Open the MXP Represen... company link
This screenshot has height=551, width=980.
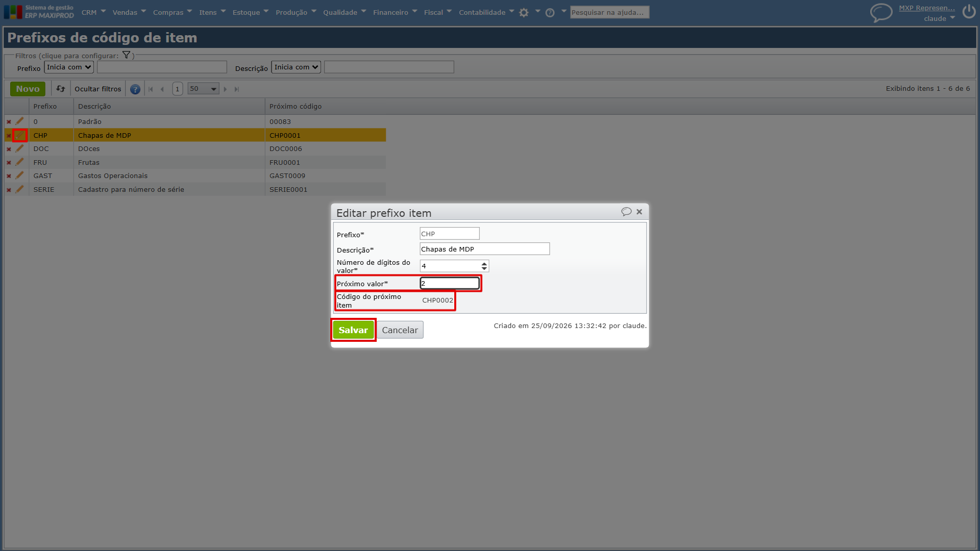pos(927,8)
